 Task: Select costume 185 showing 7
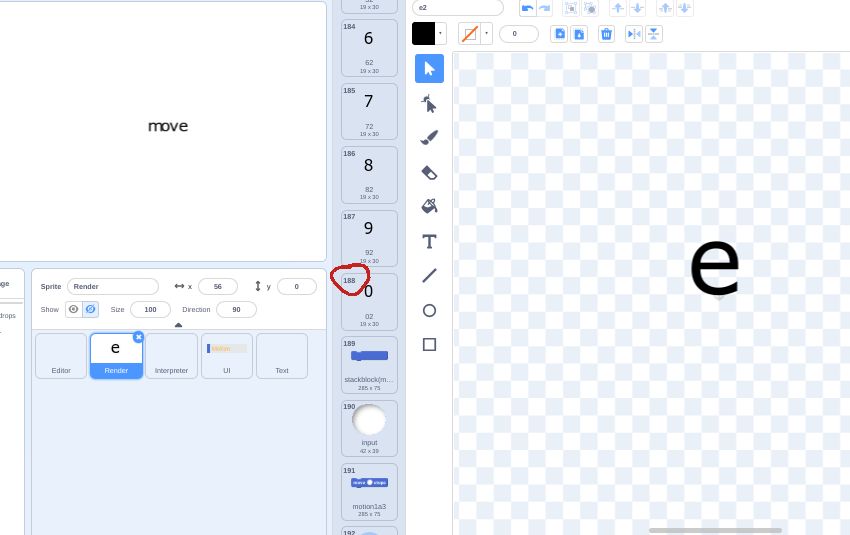pos(369,112)
